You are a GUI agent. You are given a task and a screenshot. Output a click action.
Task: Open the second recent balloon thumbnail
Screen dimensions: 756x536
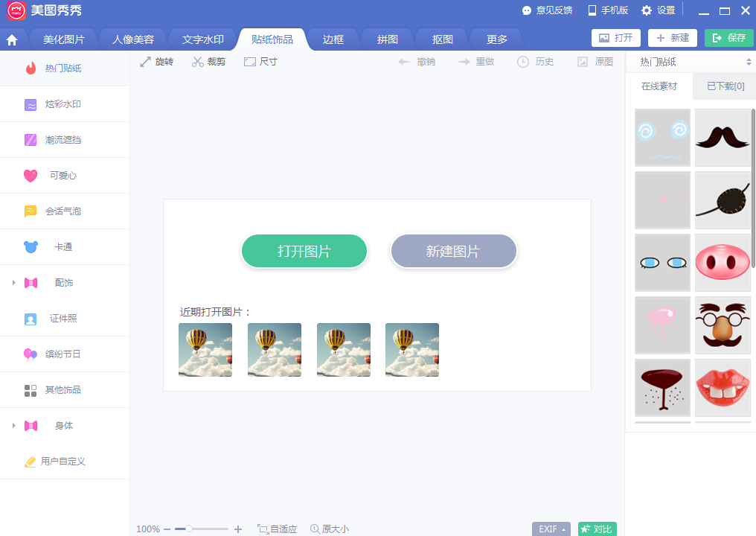[x=275, y=350]
